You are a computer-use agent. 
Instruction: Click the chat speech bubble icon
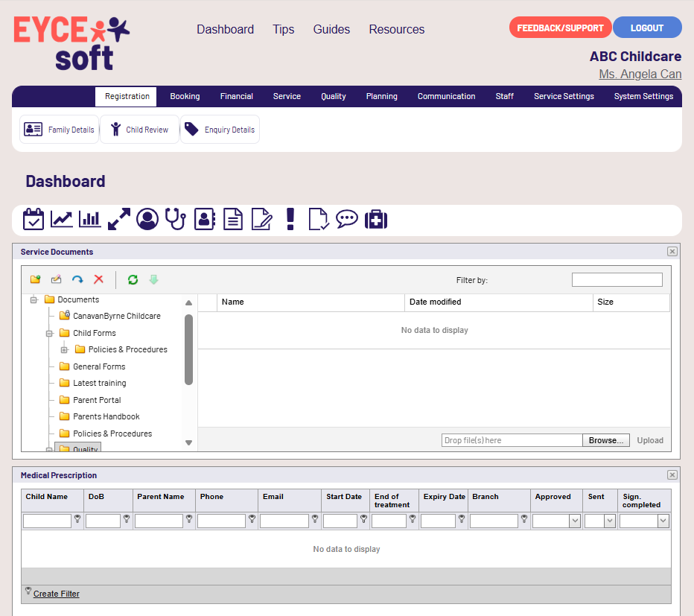[347, 219]
